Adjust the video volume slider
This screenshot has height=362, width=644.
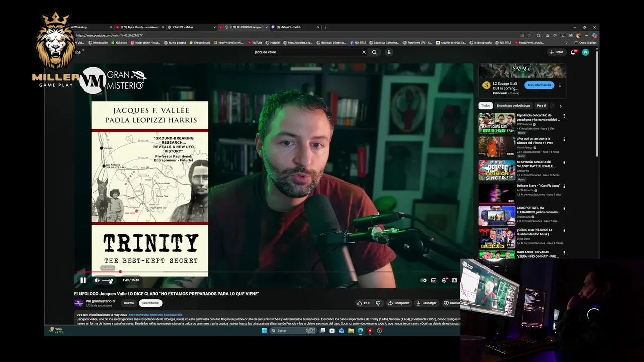pos(108,280)
